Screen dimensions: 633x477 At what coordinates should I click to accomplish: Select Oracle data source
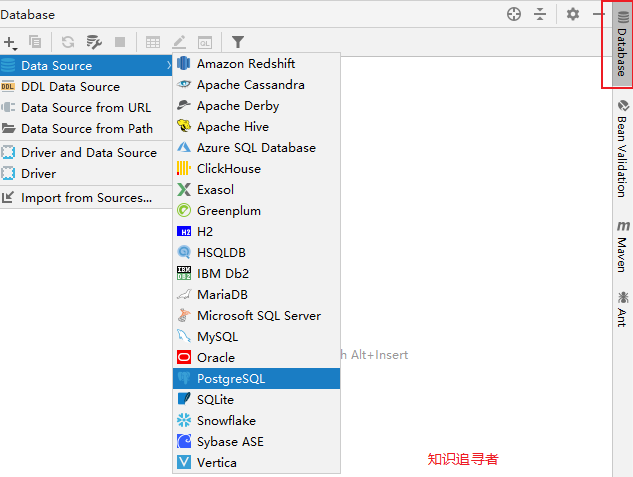coord(256,358)
